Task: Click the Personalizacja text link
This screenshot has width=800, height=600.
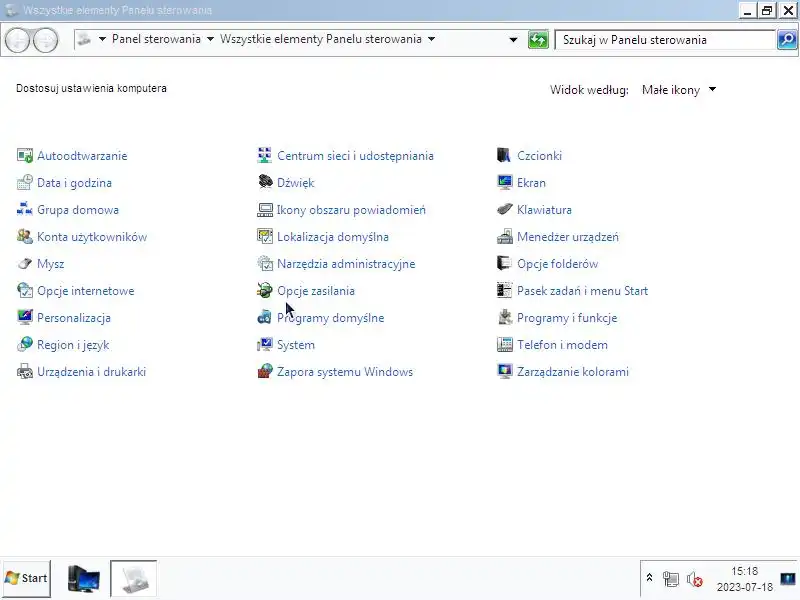Action: tap(74, 318)
